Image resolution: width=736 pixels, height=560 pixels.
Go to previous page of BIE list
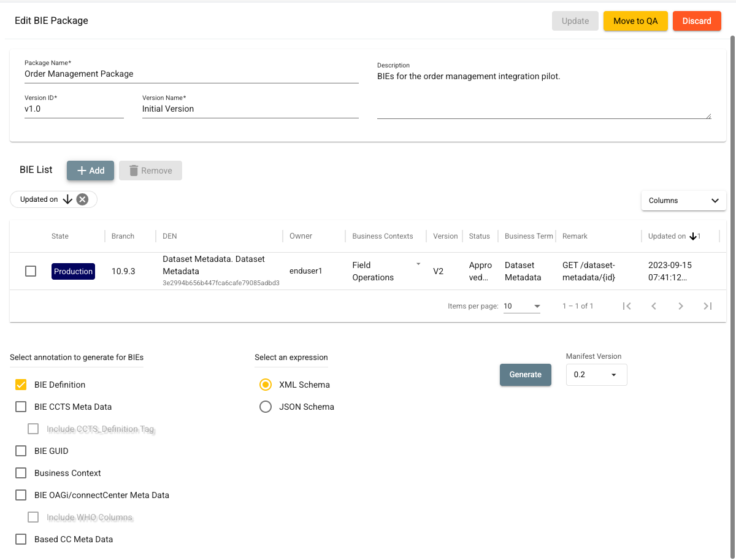pyautogui.click(x=654, y=306)
